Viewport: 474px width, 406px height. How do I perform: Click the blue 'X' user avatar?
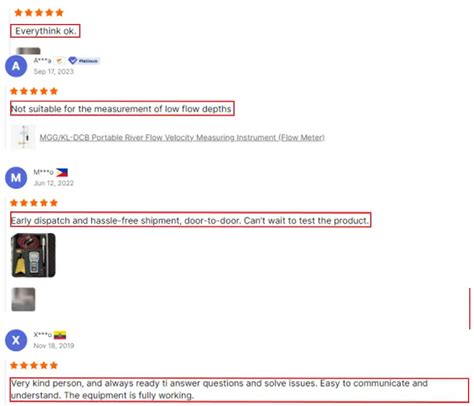click(16, 340)
